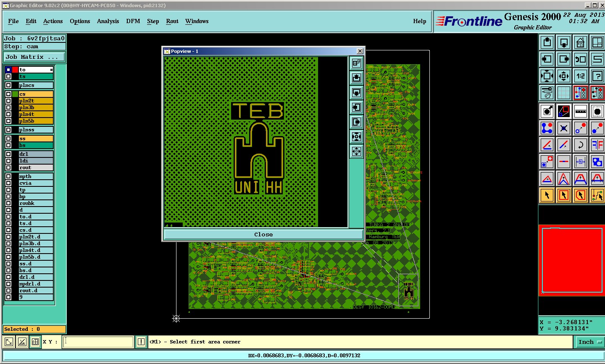Open the Windows menu
The width and height of the screenshot is (605, 364).
(197, 21)
